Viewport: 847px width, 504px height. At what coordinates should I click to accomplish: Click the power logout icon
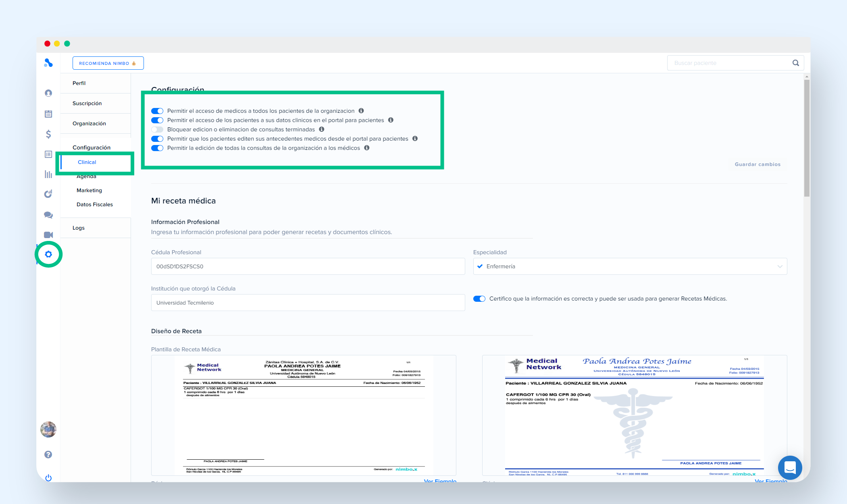pos(48,478)
